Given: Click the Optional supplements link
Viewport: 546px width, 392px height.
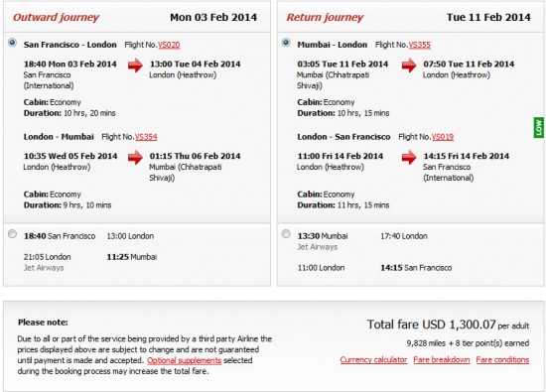Looking at the screenshot, I should pyautogui.click(x=185, y=360).
